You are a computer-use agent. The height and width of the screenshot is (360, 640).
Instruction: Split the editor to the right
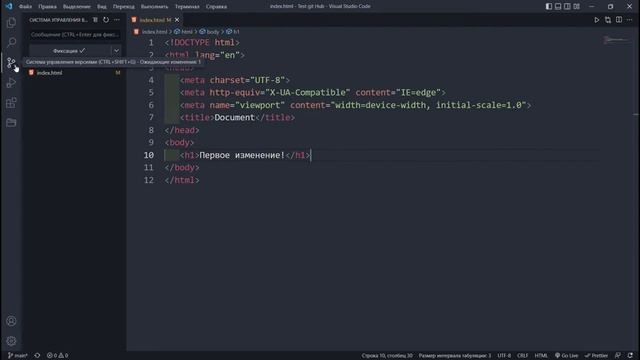(x=619, y=20)
